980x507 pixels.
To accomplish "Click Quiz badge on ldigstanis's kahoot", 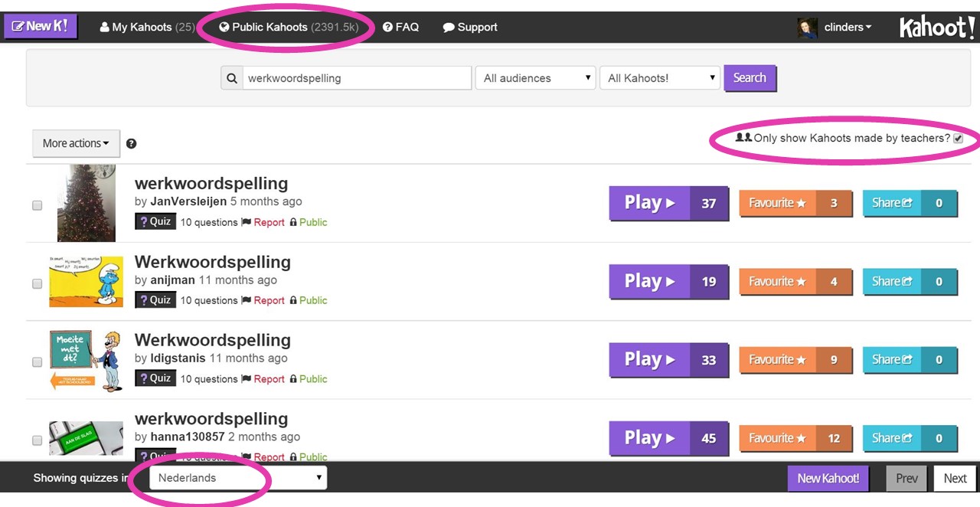I will [155, 378].
